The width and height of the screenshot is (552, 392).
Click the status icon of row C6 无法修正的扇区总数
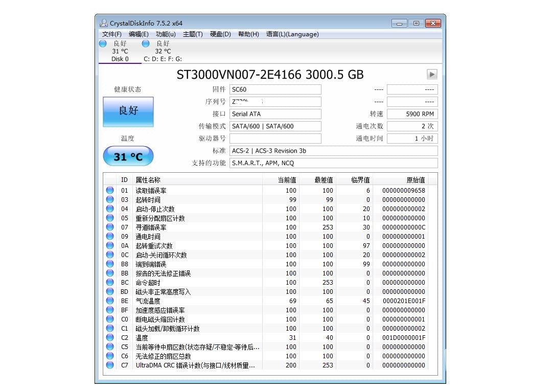point(110,356)
